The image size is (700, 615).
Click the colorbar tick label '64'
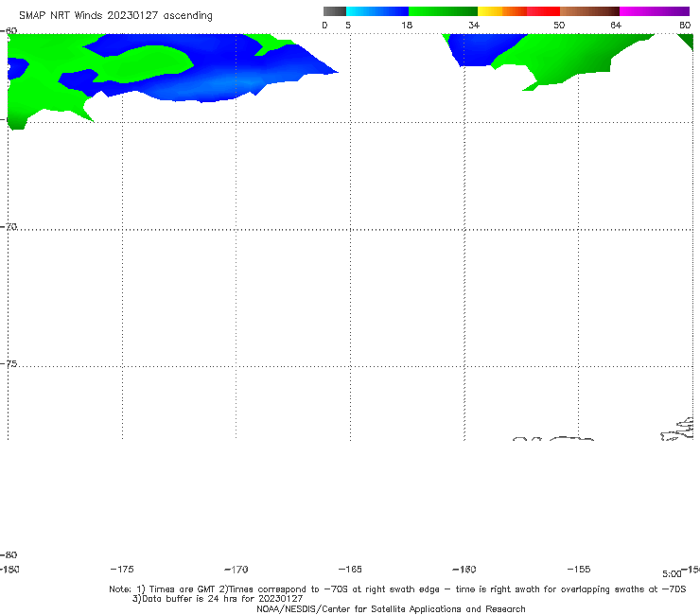(616, 26)
